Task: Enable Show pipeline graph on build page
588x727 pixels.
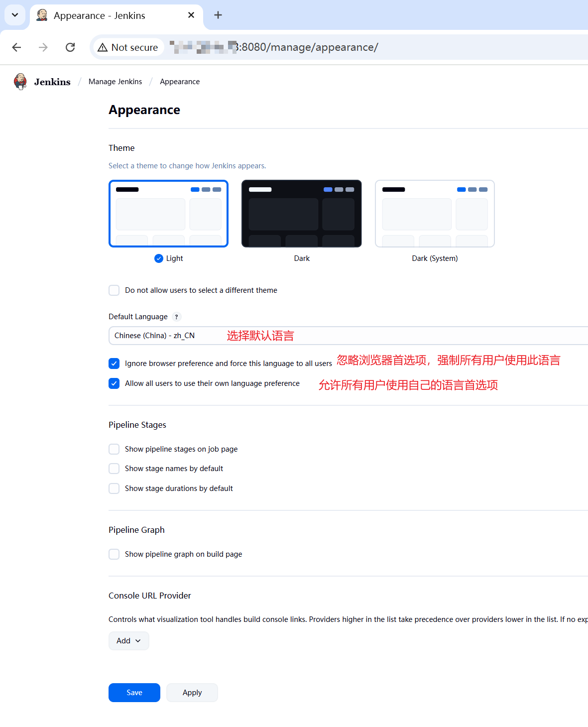Action: click(114, 554)
